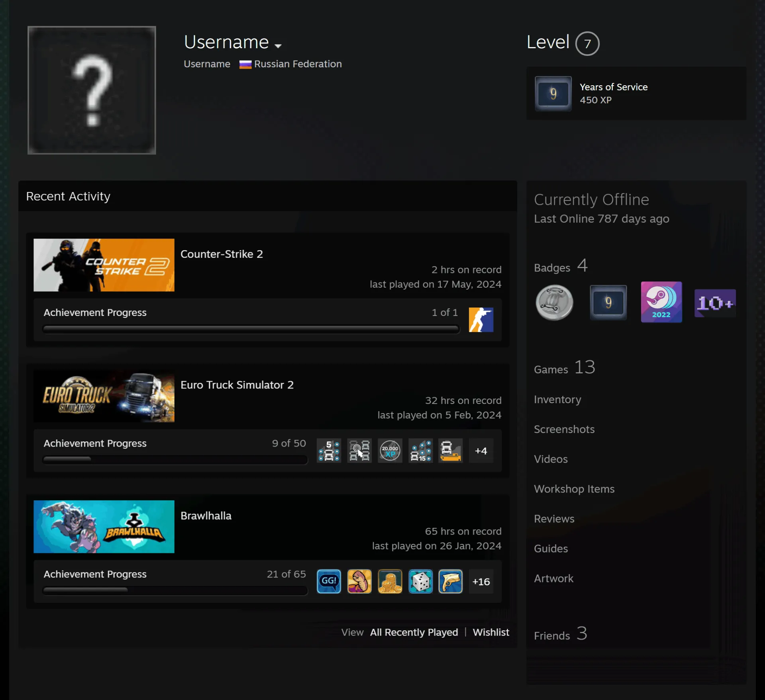Click the Euro Truck Simulator 2 progress bar

click(175, 460)
